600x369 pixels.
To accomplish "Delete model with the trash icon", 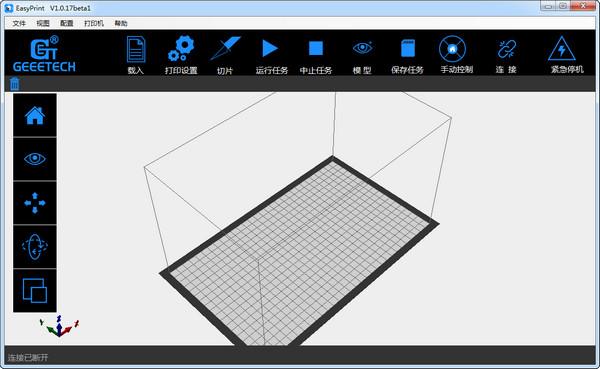I will (15, 83).
